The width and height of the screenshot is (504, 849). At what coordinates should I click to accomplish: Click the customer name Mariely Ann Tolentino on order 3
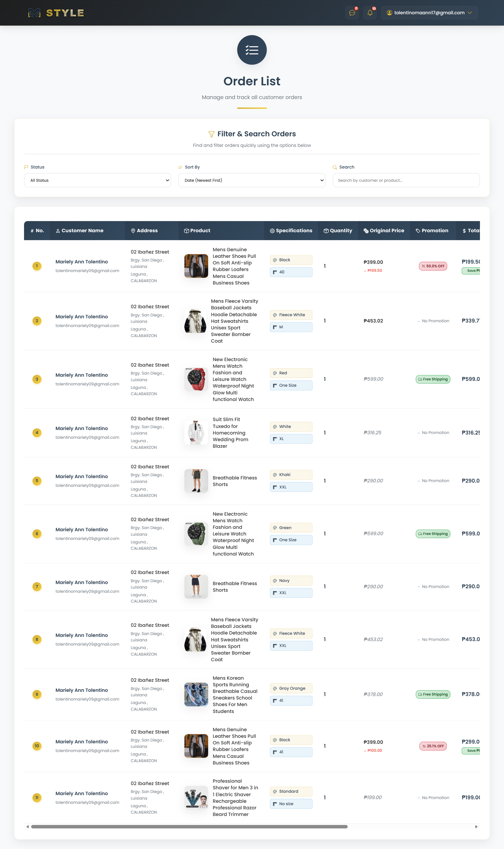[82, 375]
